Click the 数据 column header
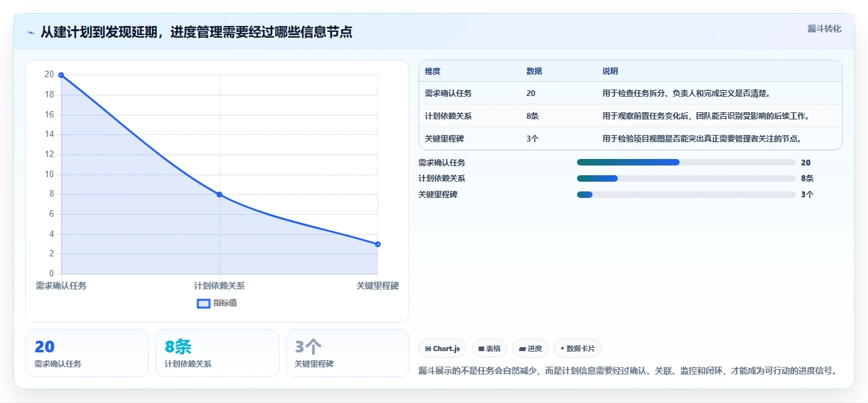Image resolution: width=868 pixels, height=403 pixels. click(x=534, y=71)
